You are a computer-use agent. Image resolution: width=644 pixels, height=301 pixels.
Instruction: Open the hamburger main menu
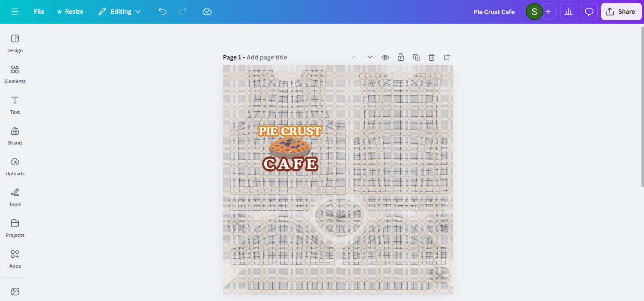coord(15,12)
